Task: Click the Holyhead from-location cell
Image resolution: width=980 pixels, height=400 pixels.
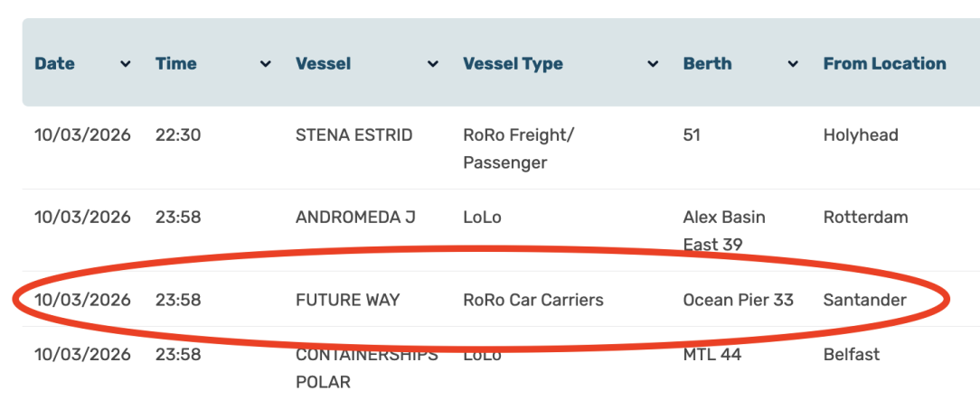Action: pos(860,135)
